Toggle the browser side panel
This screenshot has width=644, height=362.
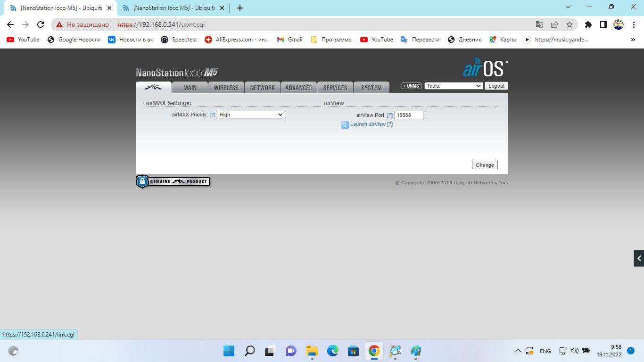coord(603,25)
